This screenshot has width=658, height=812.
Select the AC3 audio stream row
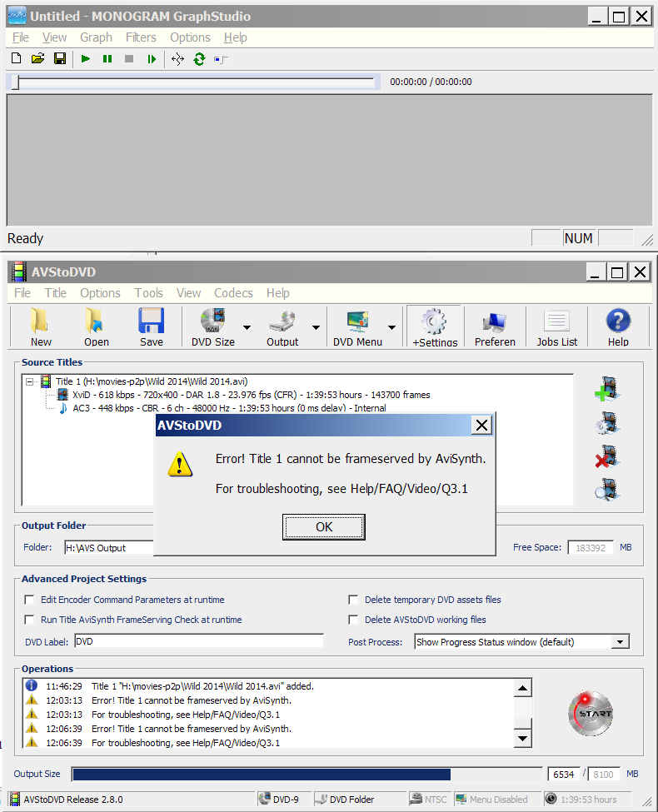tap(229, 408)
